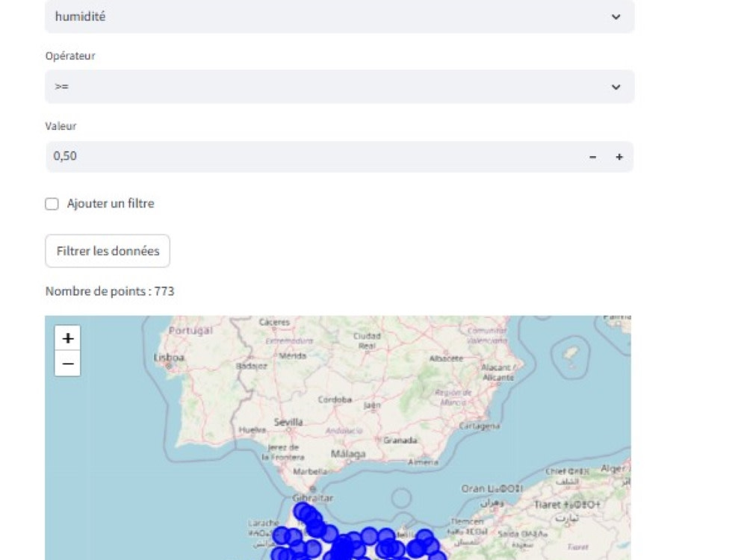
Task: Click the Sevilla label on the map
Action: click(288, 422)
